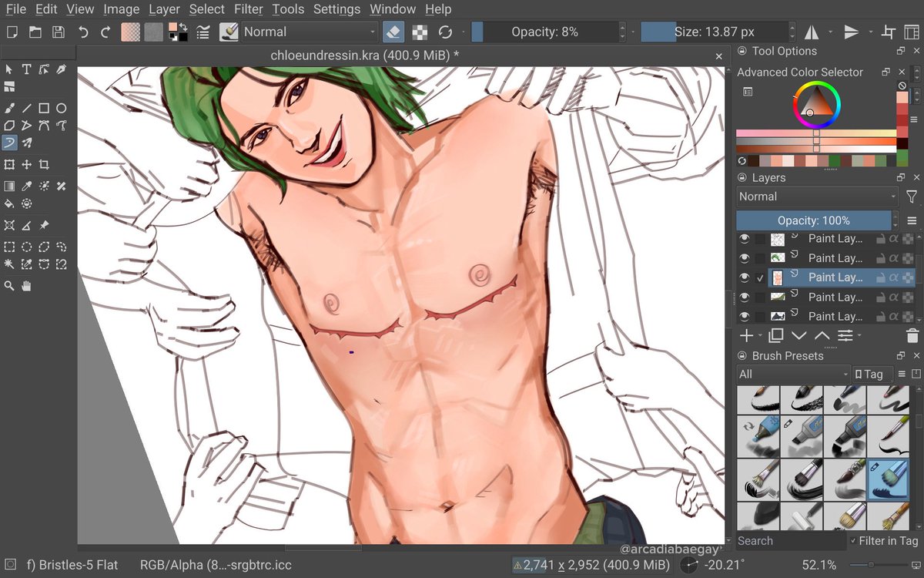Open layers panel hamburger options menu
Image resolution: width=924 pixels, height=578 pixels.
[912, 220]
